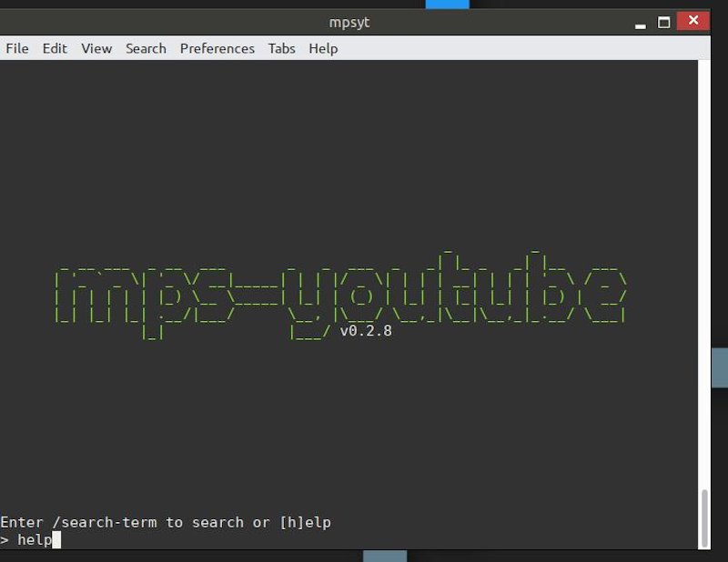
Task: Maximize the mpsyt terminal window
Action: coord(664,22)
